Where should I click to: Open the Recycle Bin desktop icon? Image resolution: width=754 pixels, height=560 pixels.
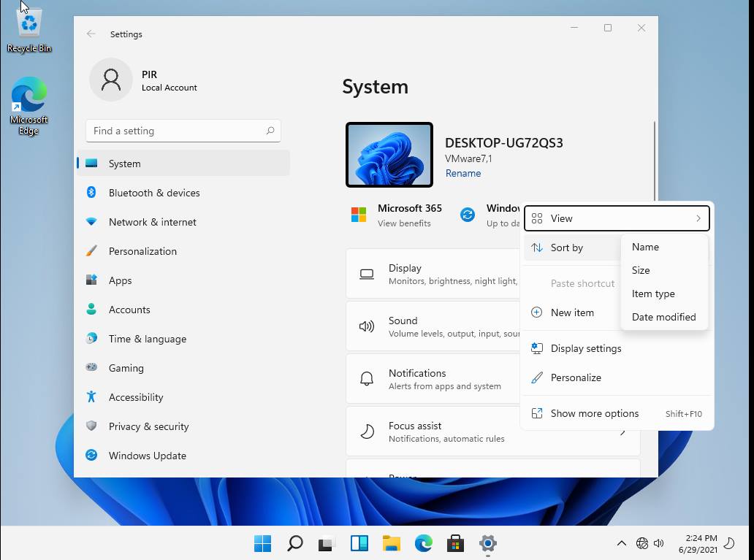point(28,29)
